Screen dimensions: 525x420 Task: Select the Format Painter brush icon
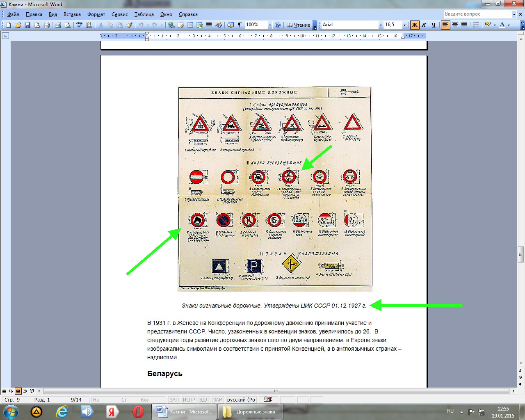[x=129, y=25]
